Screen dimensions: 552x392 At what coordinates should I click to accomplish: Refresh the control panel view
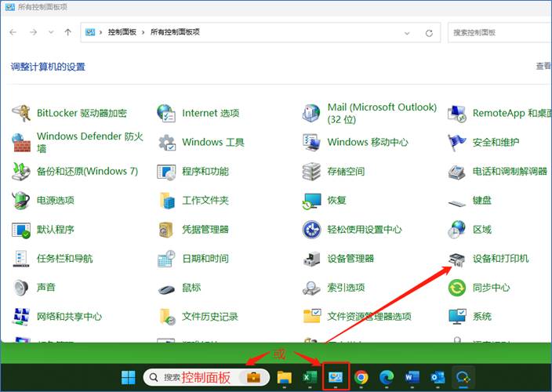click(429, 33)
